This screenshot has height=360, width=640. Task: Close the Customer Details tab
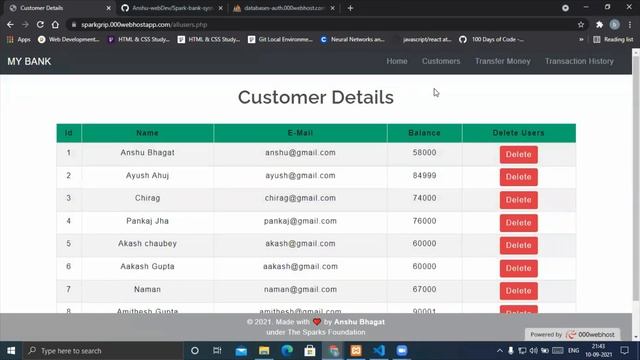(x=109, y=8)
